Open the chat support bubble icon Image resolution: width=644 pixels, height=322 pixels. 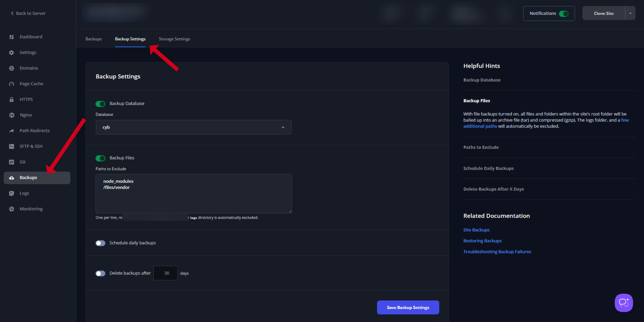click(624, 303)
